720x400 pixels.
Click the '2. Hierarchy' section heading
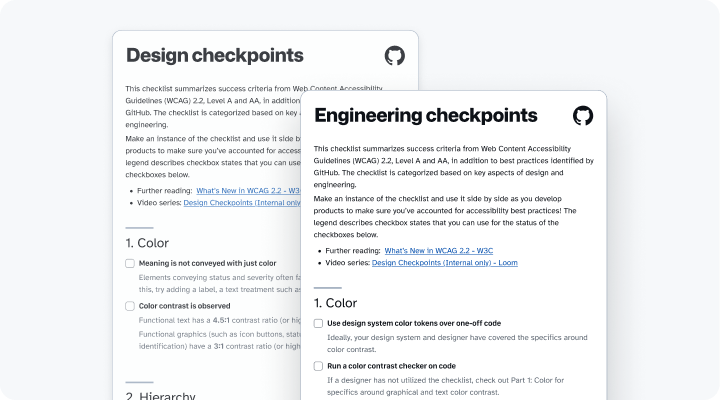tap(160, 396)
